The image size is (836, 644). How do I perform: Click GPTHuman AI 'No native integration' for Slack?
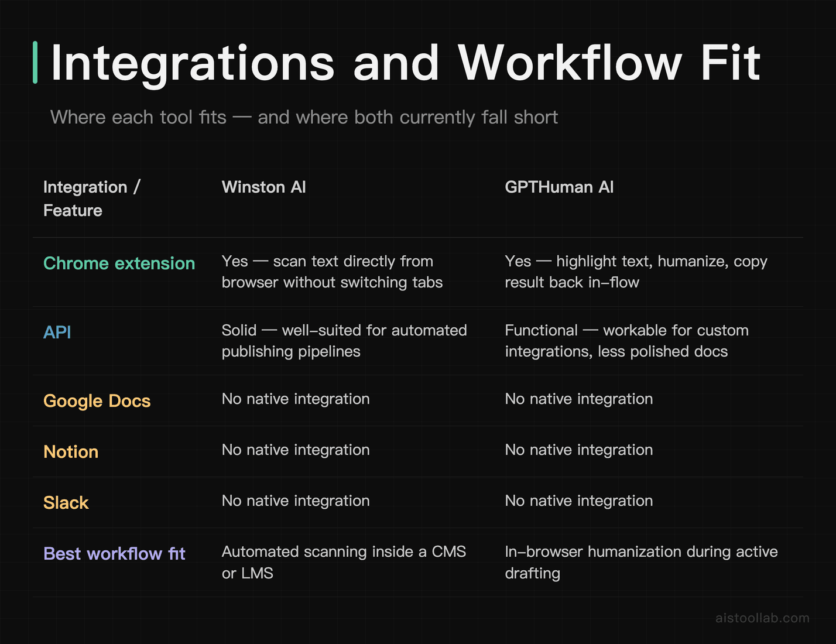click(x=578, y=501)
